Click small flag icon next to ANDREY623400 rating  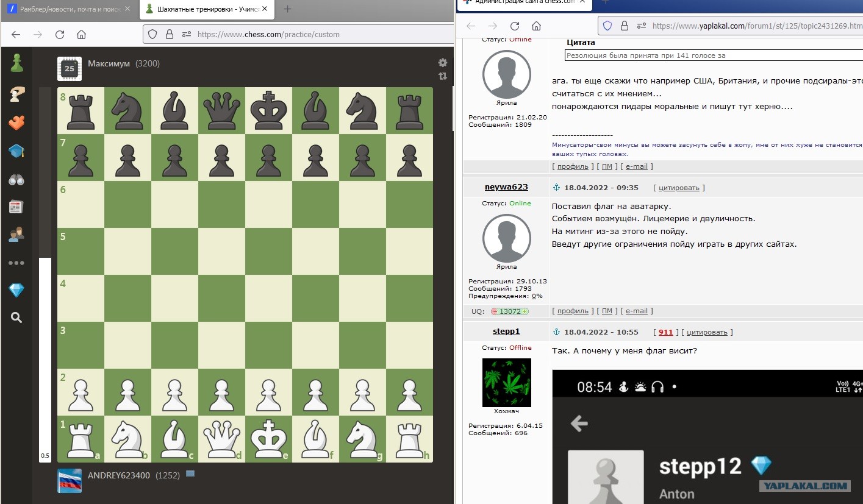click(190, 474)
